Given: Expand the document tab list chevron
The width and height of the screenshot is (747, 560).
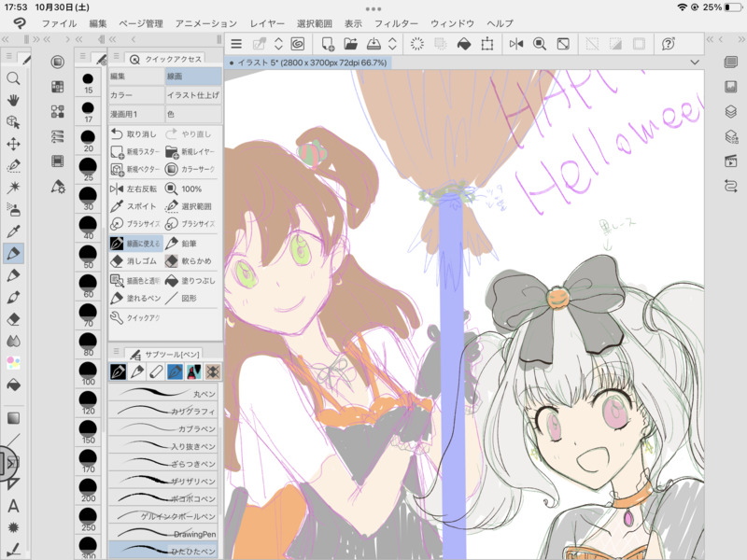Looking at the screenshot, I should point(695,63).
